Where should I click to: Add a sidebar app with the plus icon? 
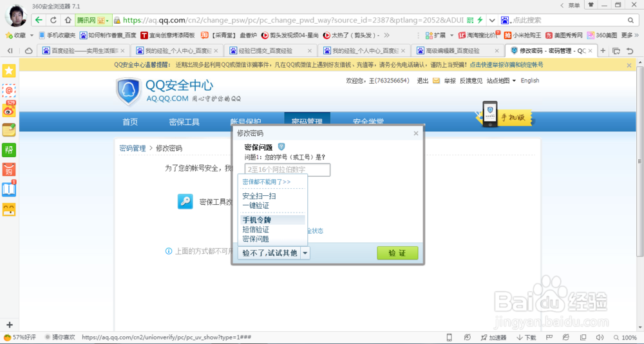10,325
